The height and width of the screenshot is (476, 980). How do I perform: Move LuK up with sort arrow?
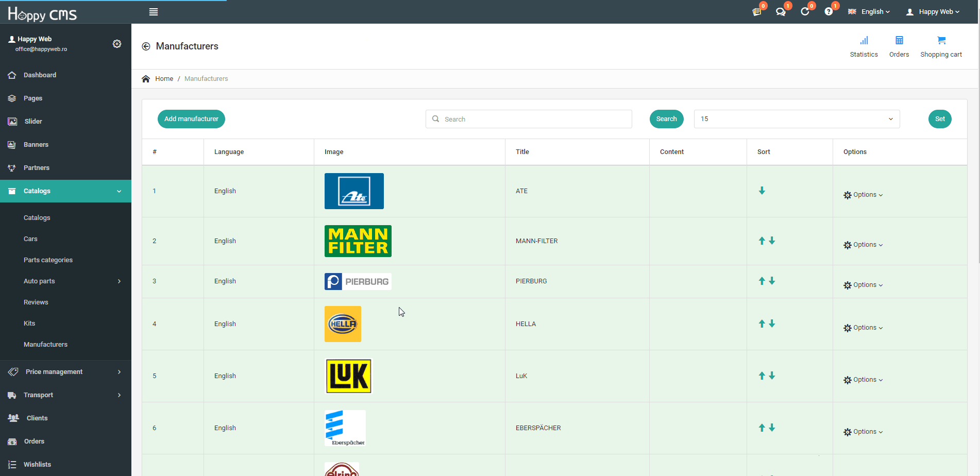tap(762, 376)
